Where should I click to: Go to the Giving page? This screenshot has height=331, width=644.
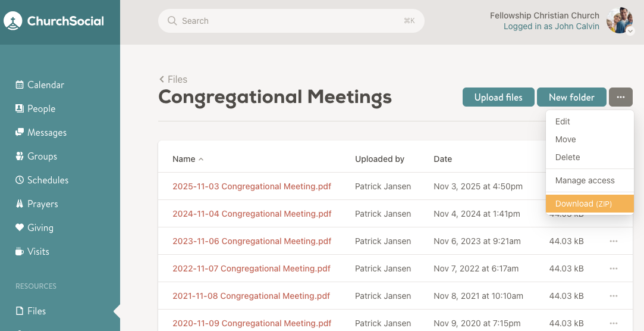point(40,227)
